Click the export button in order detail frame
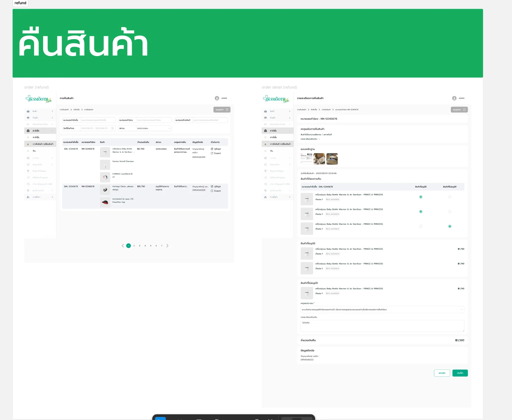The height and width of the screenshot is (420, 512). pos(459,109)
